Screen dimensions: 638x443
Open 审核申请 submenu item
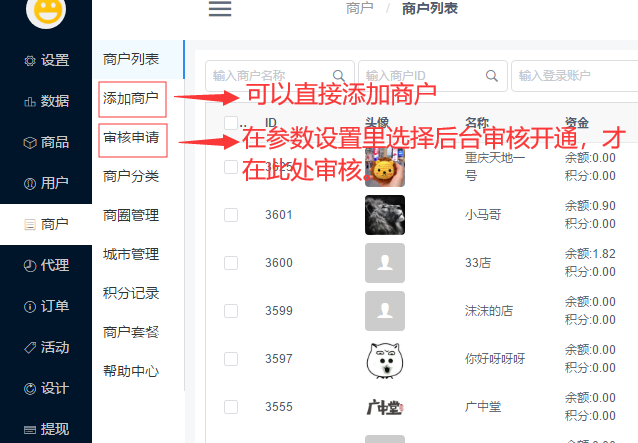click(x=131, y=137)
